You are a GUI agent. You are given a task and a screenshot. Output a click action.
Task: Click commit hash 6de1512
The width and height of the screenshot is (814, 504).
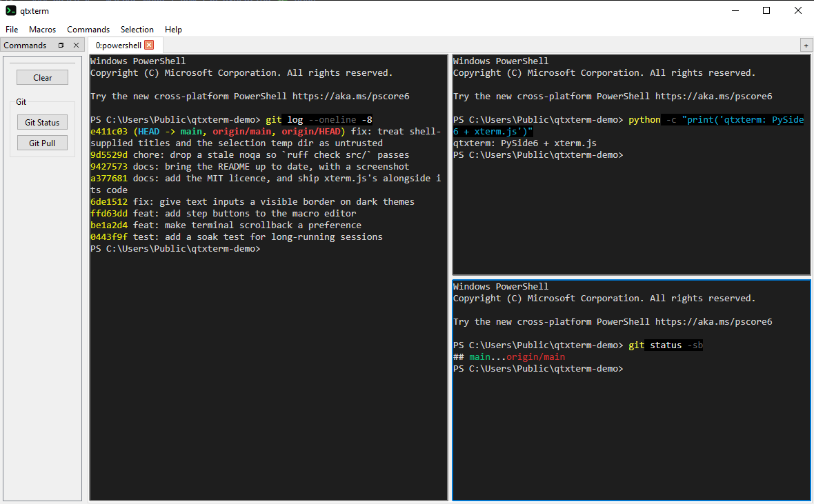coord(109,201)
